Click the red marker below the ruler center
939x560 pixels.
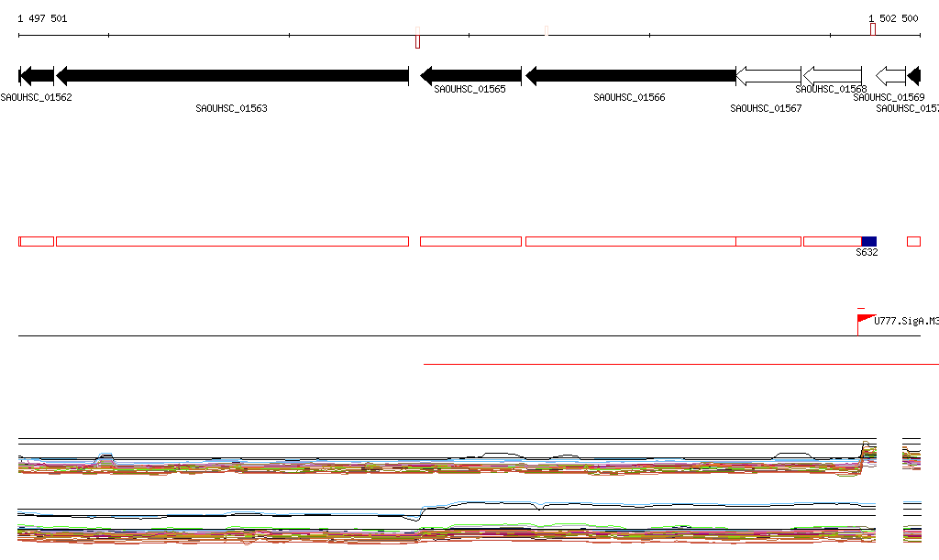[417, 42]
